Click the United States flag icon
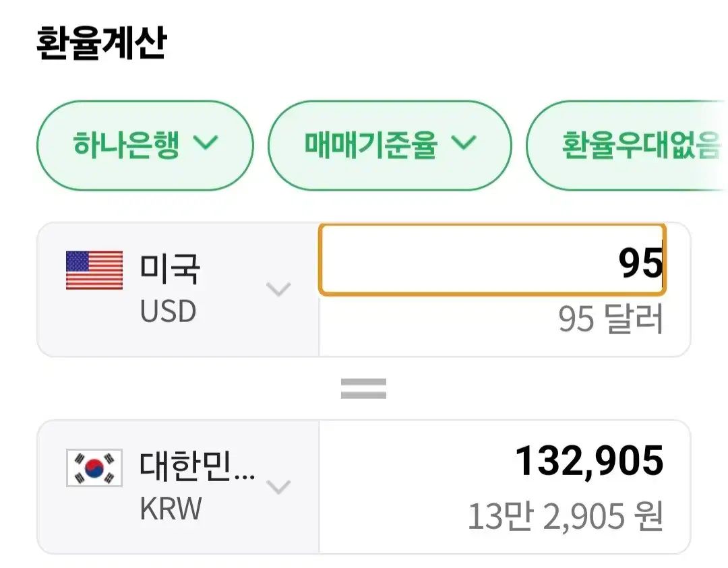This screenshot has height=568, width=728. point(94,270)
